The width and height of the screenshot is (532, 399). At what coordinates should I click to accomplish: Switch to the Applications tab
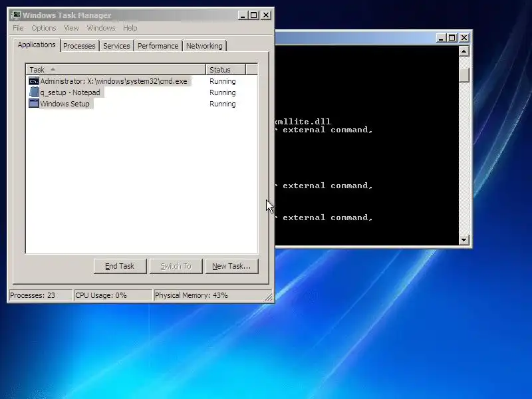(37, 45)
